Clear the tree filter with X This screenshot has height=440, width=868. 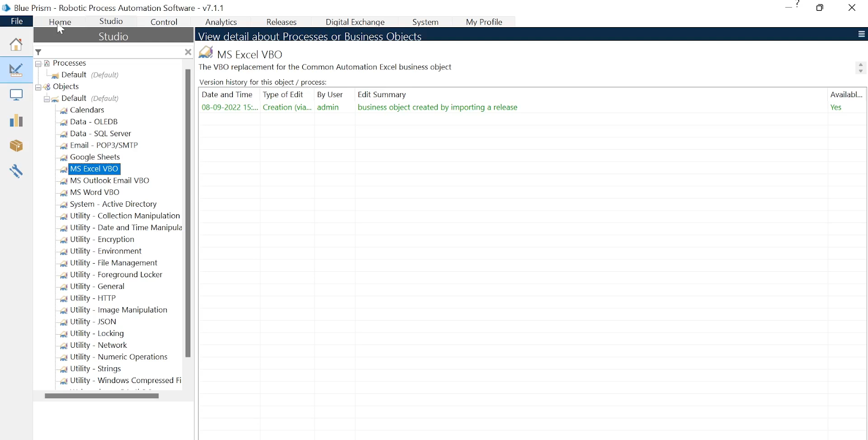[x=188, y=52]
